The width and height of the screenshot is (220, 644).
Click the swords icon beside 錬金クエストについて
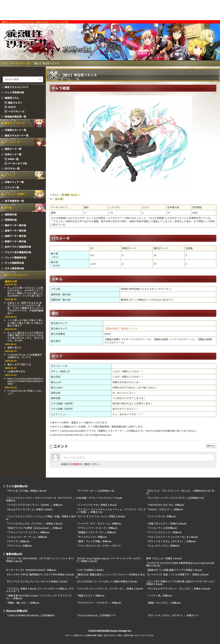2,87
